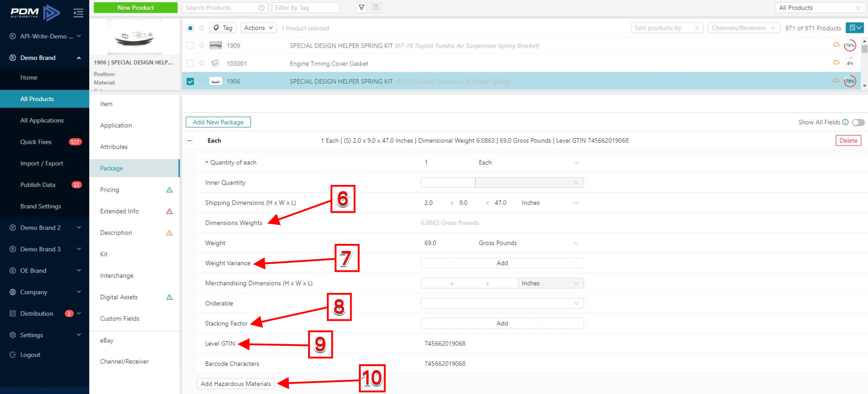Image resolution: width=868 pixels, height=394 pixels.
Task: Click Pricing blue warning triangle
Action: (x=169, y=190)
